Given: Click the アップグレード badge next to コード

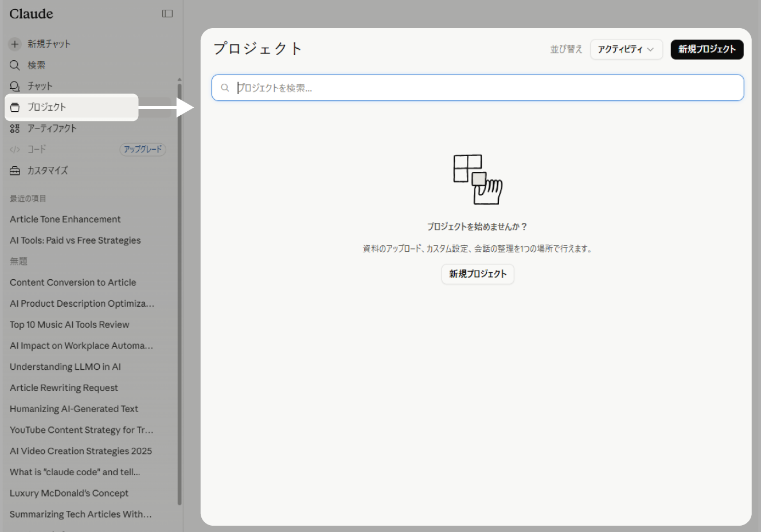Looking at the screenshot, I should click(143, 150).
